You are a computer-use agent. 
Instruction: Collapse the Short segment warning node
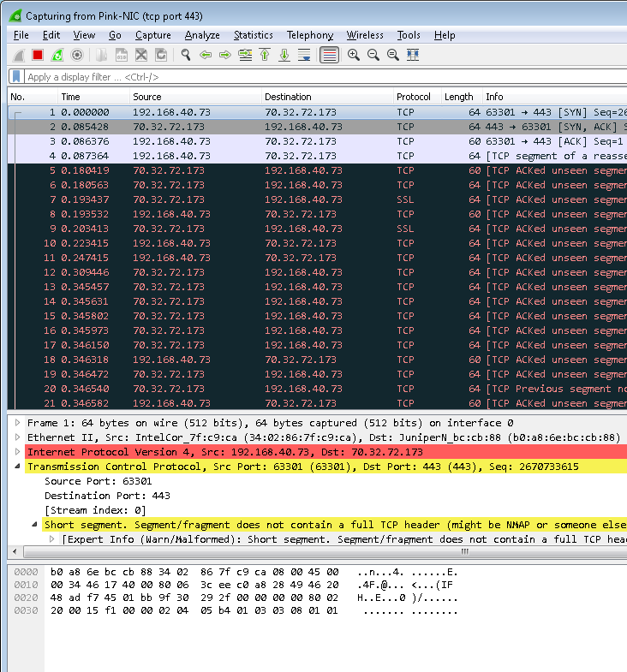(35, 525)
